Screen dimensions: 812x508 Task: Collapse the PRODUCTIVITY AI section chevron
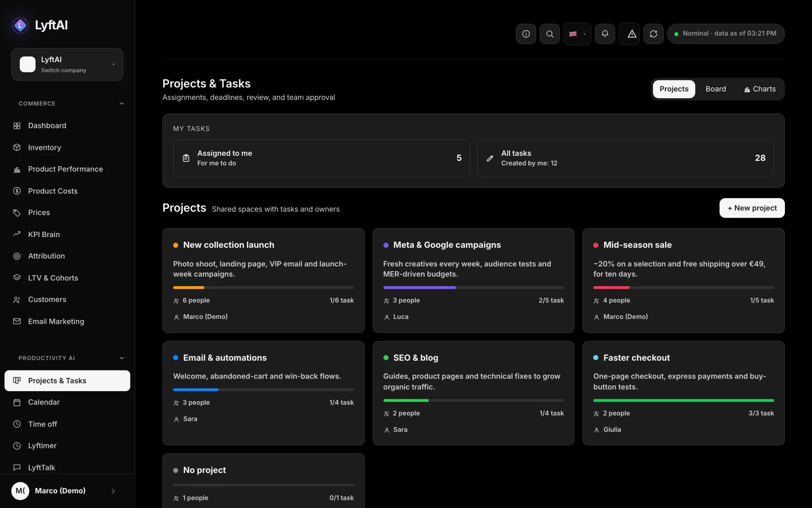point(122,358)
